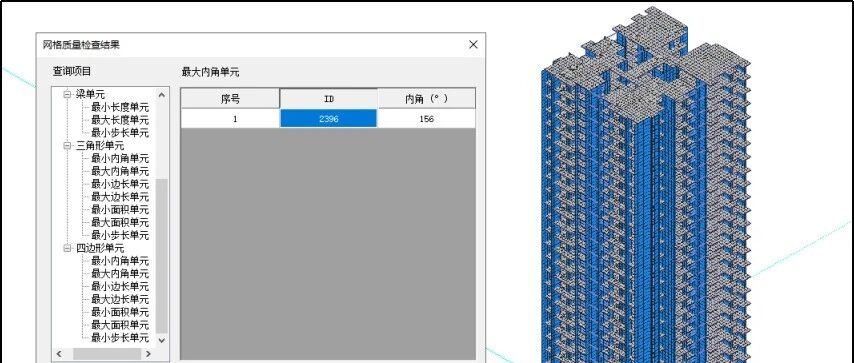Image resolution: width=854 pixels, height=363 pixels.
Task: Click the 序号 cell showing 1
Action: click(x=230, y=118)
